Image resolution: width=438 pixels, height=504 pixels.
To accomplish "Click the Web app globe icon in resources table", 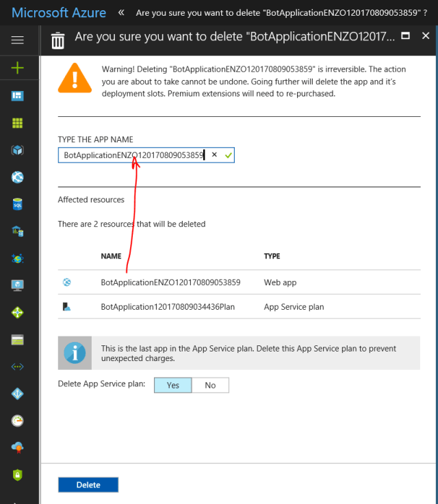I will [x=67, y=282].
